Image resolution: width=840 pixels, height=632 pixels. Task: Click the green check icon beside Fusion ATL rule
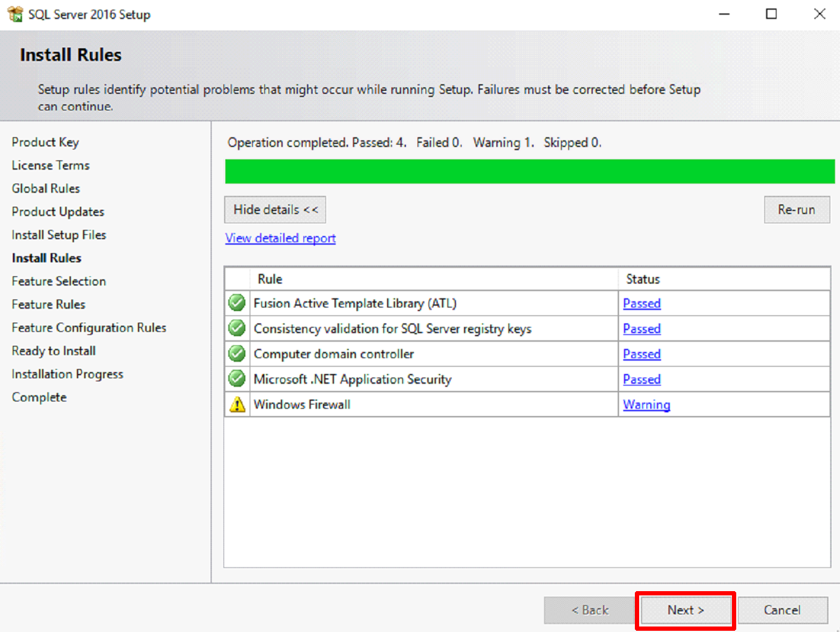(x=237, y=303)
